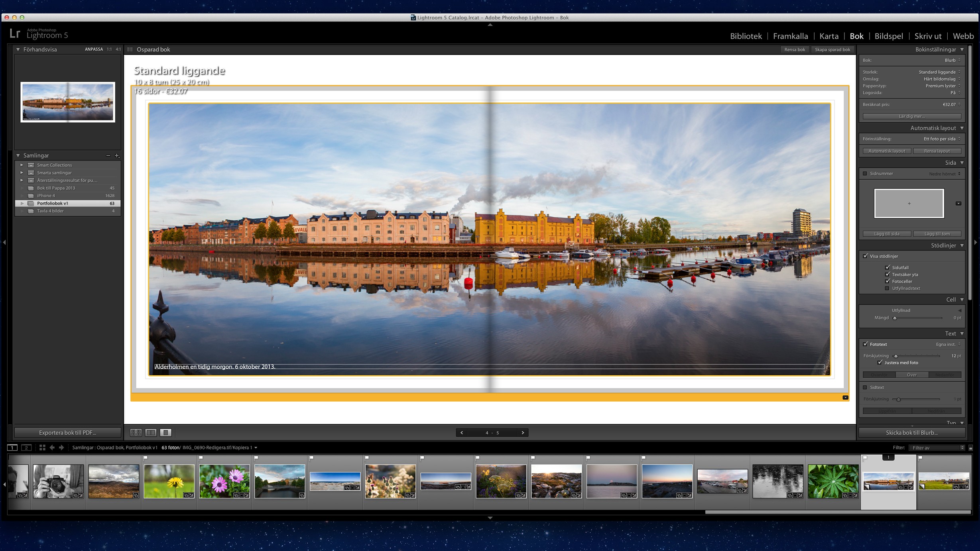The width and height of the screenshot is (980, 551).
Task: Open the Bibliotek module
Action: [x=746, y=36]
